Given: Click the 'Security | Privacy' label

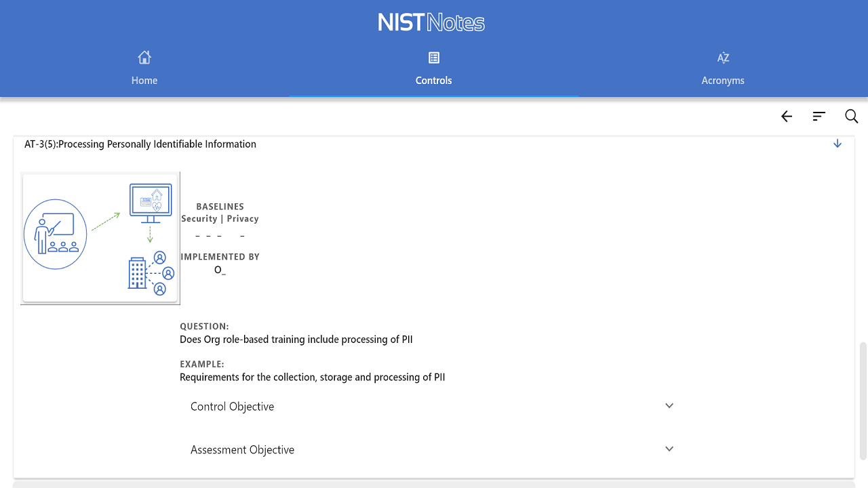Looking at the screenshot, I should [x=220, y=219].
